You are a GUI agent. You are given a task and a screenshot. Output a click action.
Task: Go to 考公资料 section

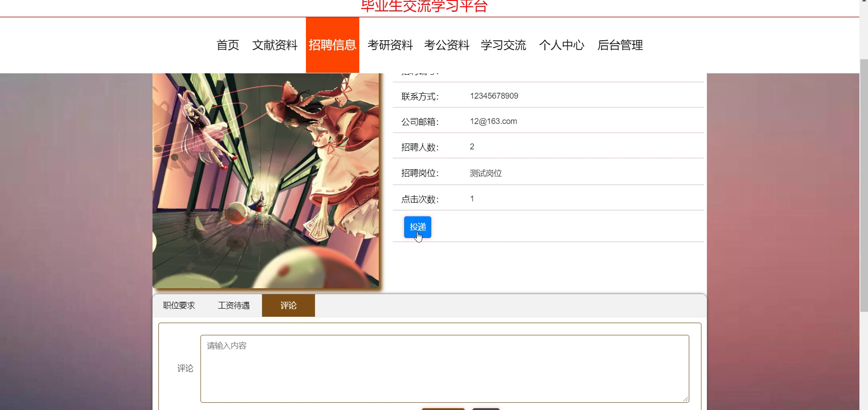pyautogui.click(x=447, y=45)
